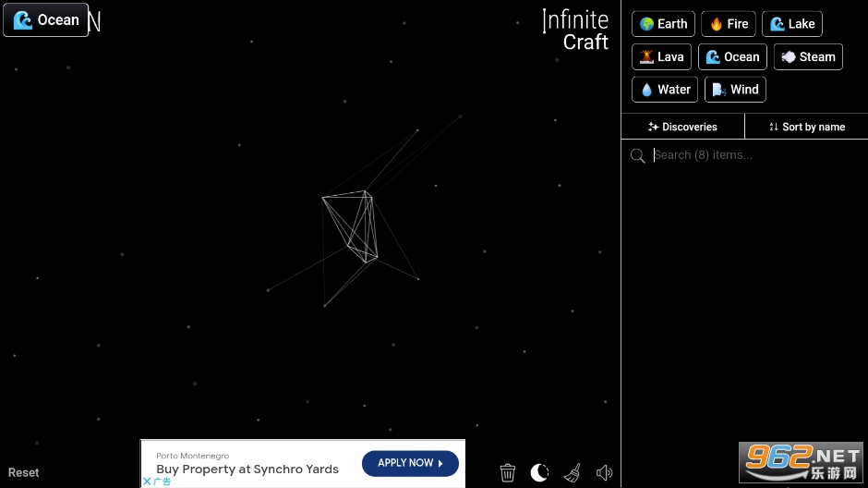Select the Fire element
The image size is (868, 488).
click(728, 24)
